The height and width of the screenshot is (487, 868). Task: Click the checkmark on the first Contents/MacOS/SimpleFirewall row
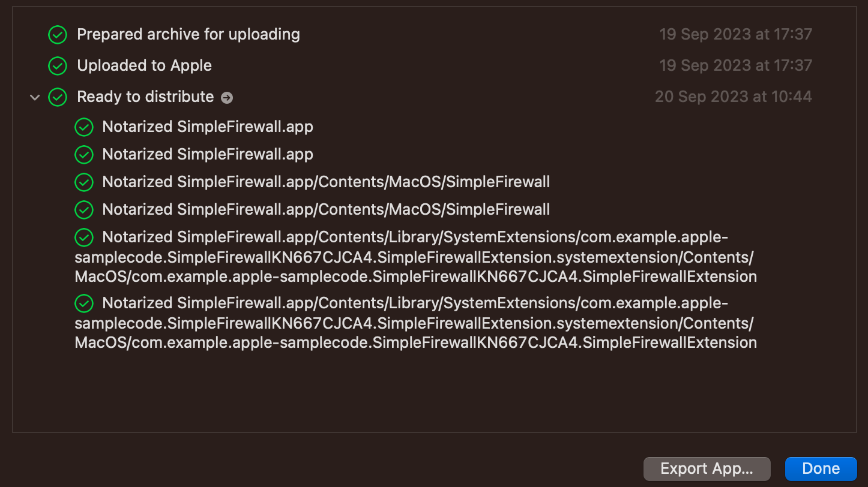click(x=83, y=182)
